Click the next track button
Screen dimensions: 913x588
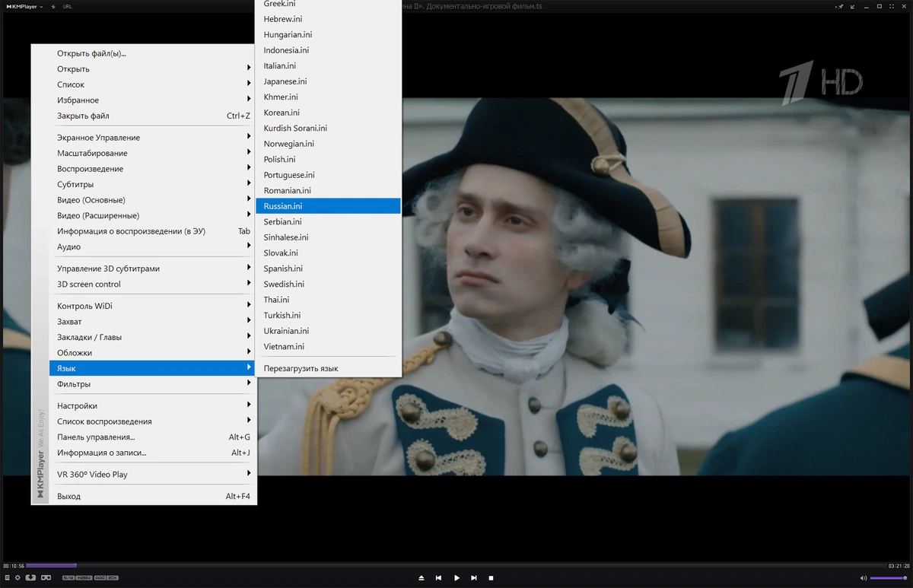(x=474, y=578)
